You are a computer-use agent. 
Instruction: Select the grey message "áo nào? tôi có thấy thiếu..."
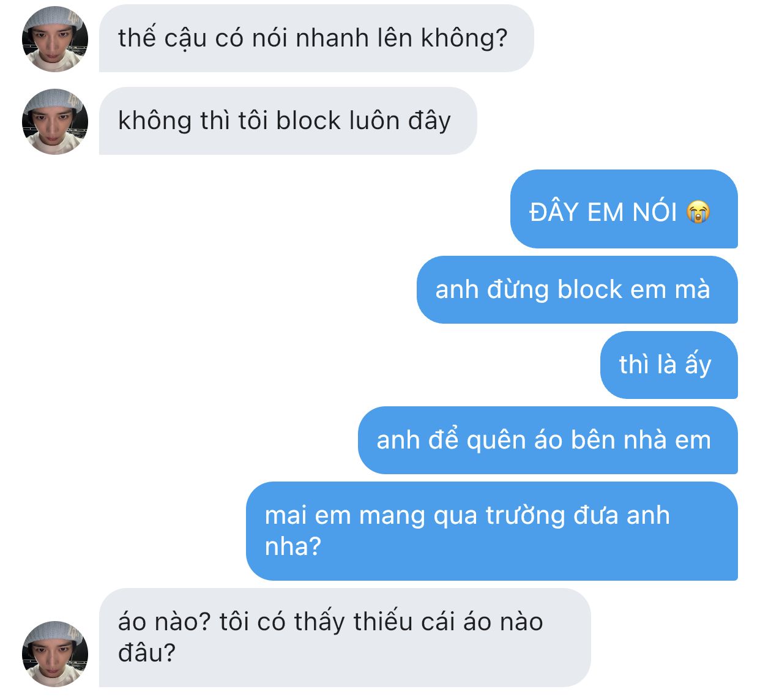coord(345,638)
